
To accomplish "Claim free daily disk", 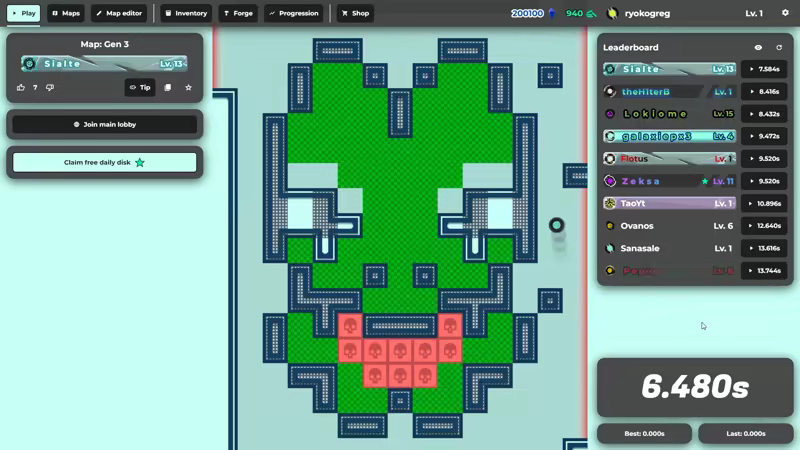I will pyautogui.click(x=105, y=162).
